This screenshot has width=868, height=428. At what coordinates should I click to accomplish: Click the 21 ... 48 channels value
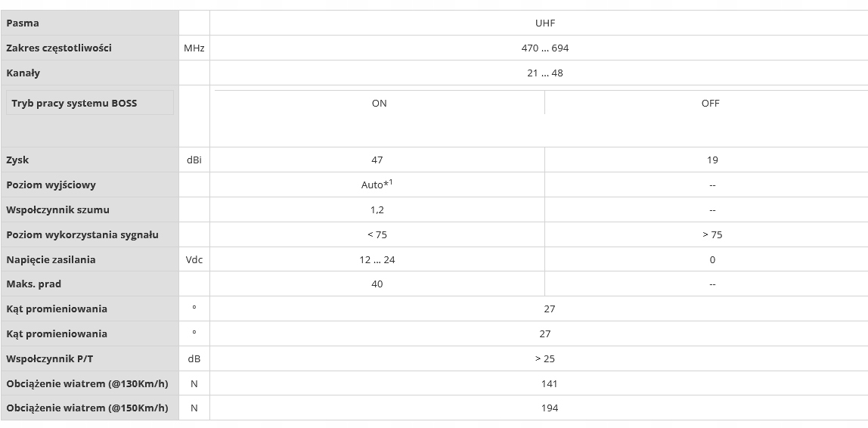click(x=545, y=73)
